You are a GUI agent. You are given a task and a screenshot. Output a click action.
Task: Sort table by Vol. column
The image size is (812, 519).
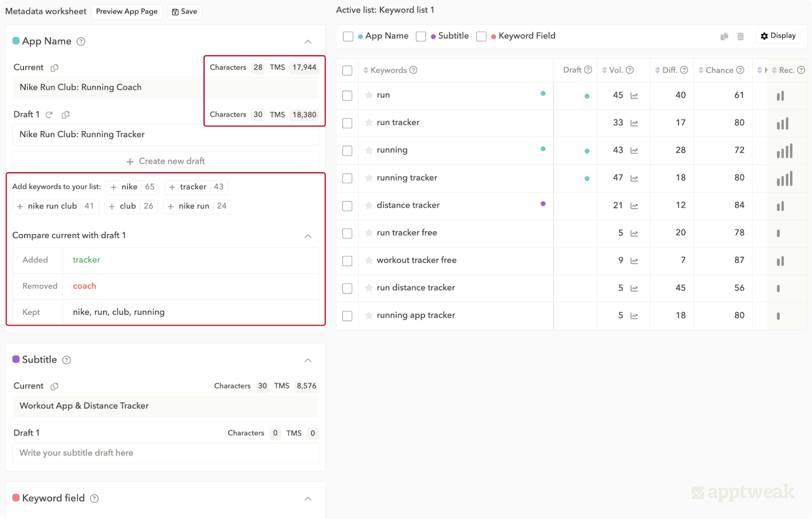605,70
